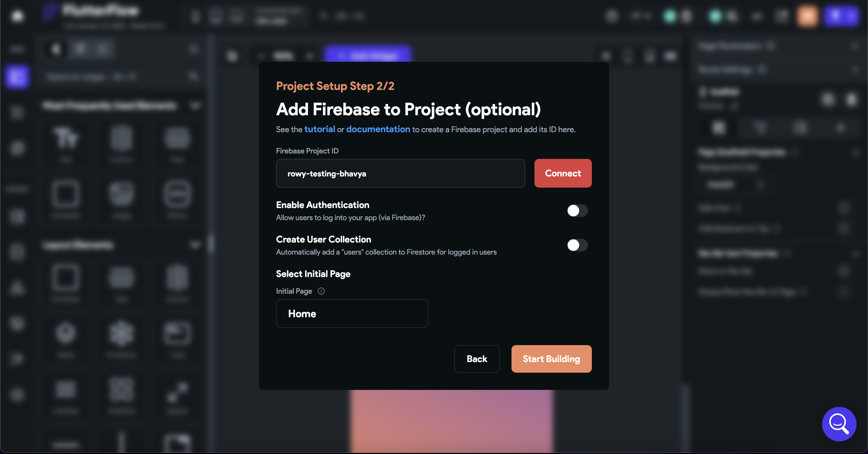Toggle Create User Collection switch
Viewport: 868px width, 454px height.
(577, 245)
